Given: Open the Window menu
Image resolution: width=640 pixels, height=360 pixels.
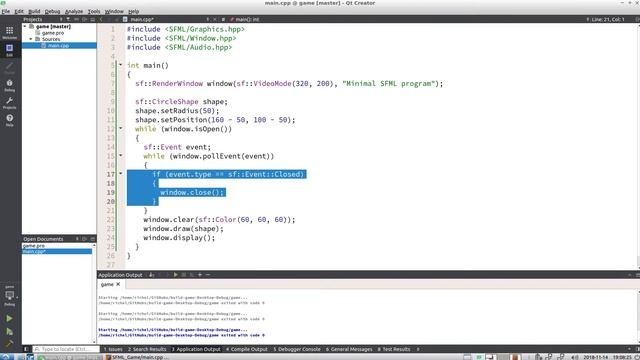Looking at the screenshot, I should [x=114, y=11].
